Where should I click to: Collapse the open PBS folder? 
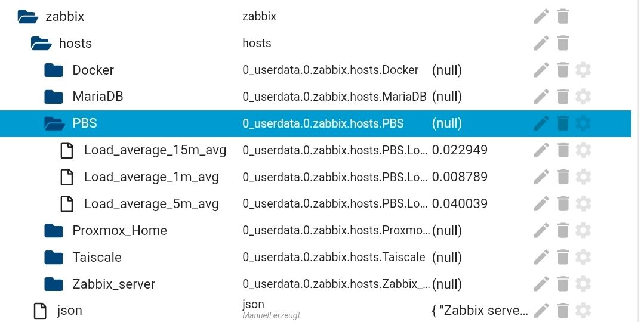tap(54, 123)
